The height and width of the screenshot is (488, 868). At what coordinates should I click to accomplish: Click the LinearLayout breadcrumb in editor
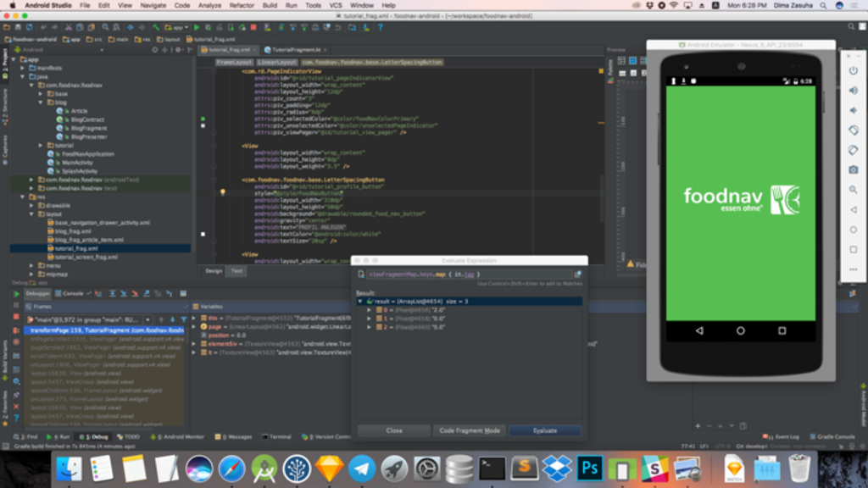point(277,63)
